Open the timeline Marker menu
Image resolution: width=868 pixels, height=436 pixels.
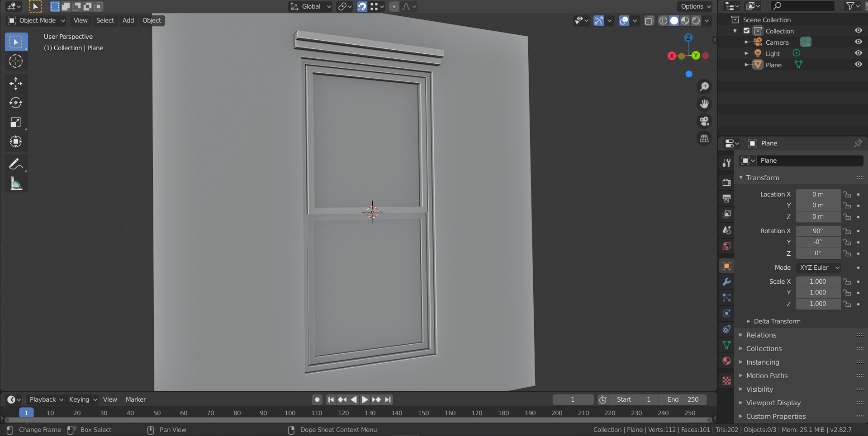click(x=136, y=399)
